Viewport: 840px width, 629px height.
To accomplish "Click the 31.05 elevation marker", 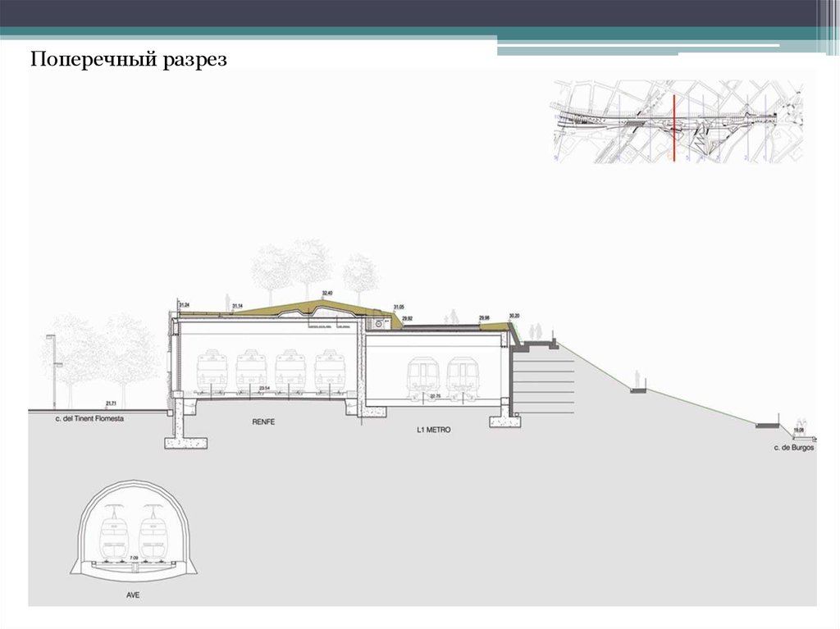I will [x=399, y=308].
